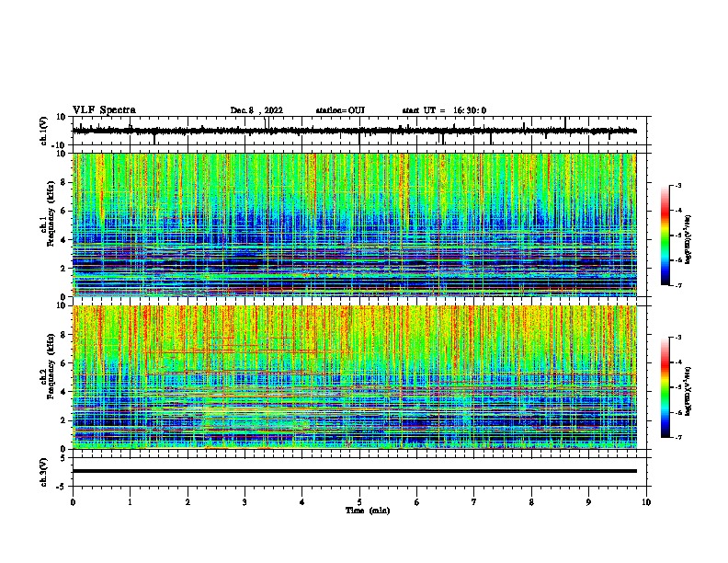Click the "ch.3(V)" axis label
Image resolution: width=728 pixels, height=563 pixels.
tap(43, 472)
